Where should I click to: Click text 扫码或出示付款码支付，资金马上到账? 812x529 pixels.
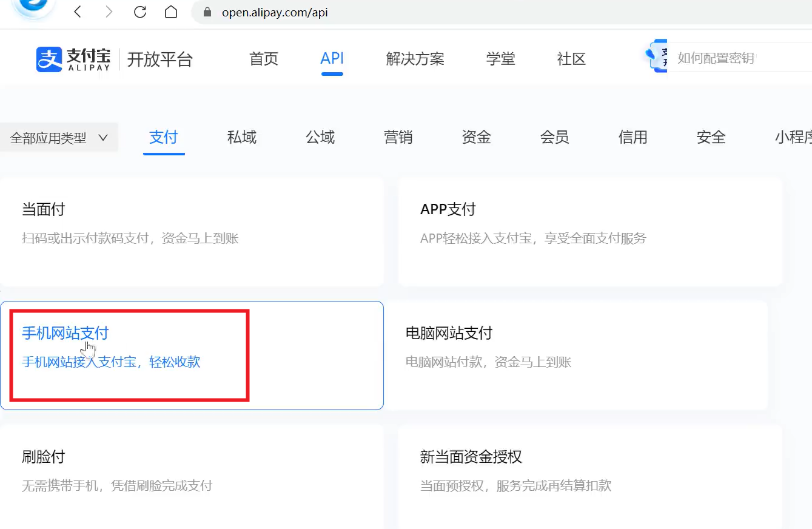coord(130,238)
